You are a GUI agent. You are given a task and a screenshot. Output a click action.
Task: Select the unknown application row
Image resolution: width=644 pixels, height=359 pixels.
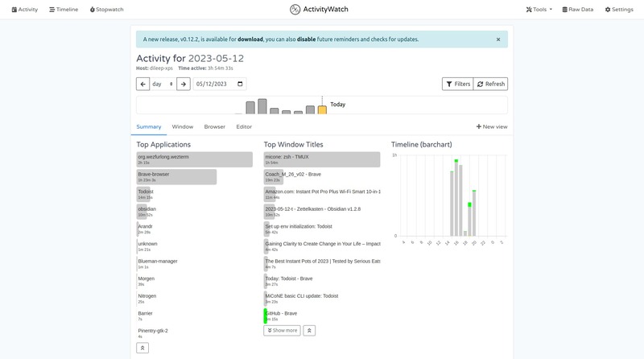(x=194, y=246)
